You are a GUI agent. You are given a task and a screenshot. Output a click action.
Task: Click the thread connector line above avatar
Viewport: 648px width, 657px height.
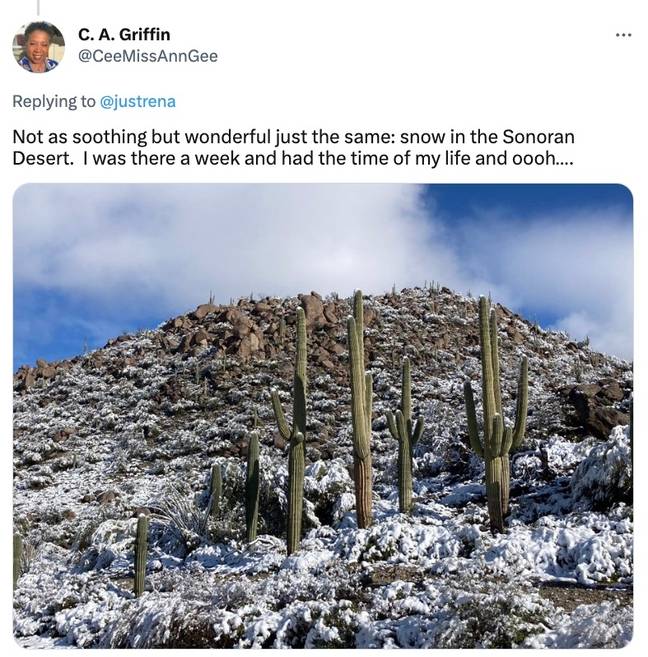[38, 7]
